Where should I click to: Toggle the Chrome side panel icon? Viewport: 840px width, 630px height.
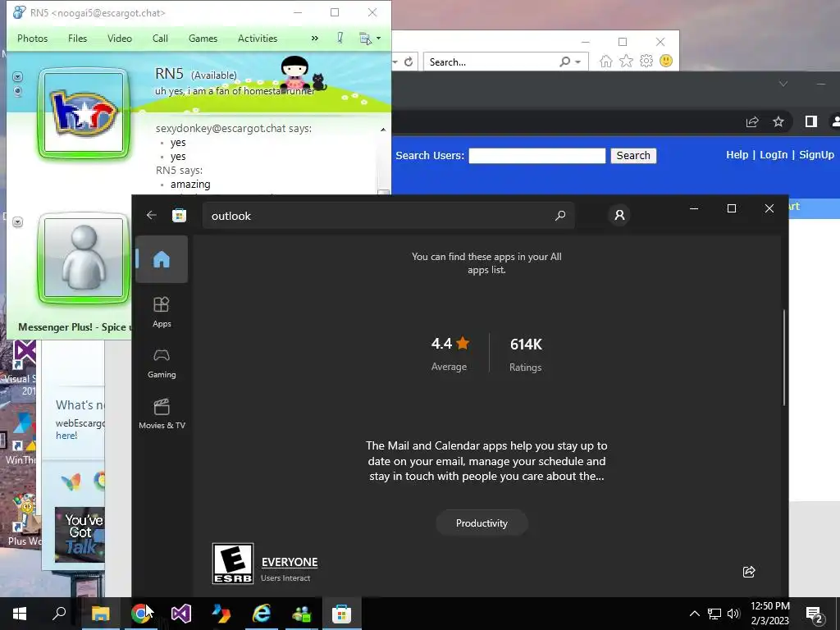[x=810, y=122]
